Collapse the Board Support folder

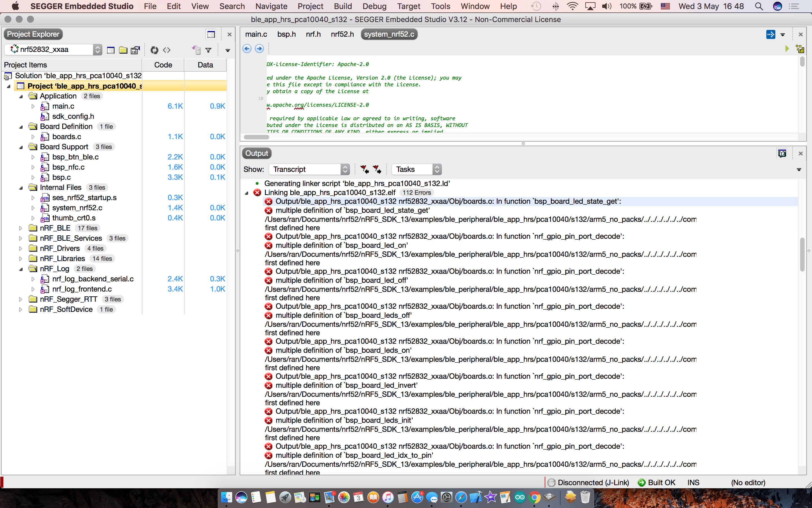(21, 147)
